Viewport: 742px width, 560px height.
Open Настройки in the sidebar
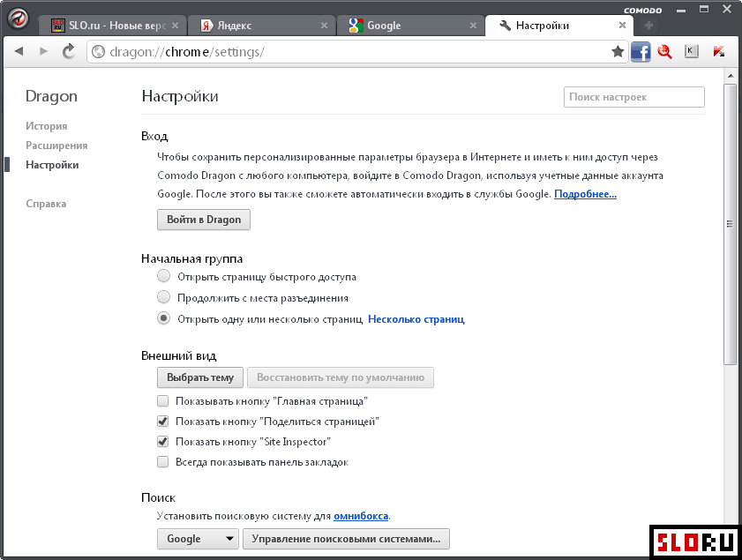(52, 165)
